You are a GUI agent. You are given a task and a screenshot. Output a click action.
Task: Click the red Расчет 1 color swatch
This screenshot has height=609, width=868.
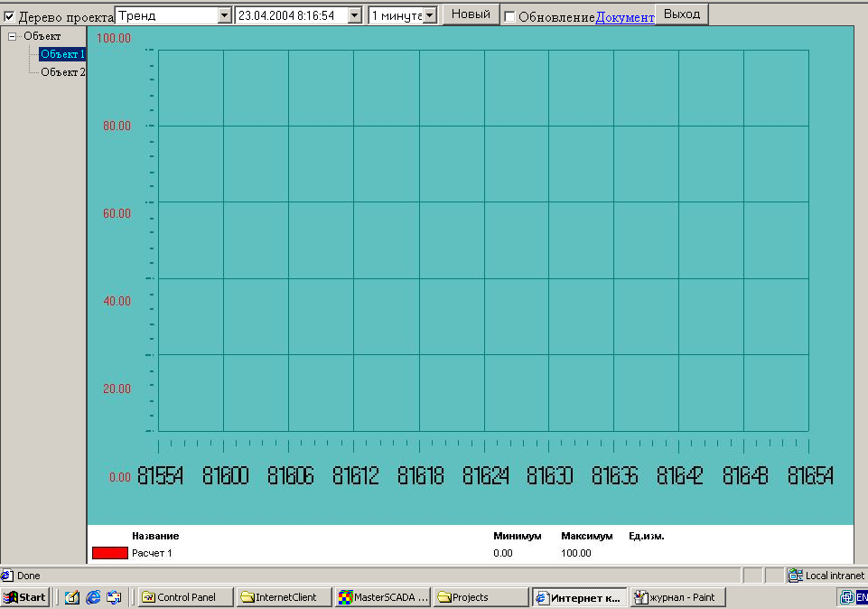[110, 553]
